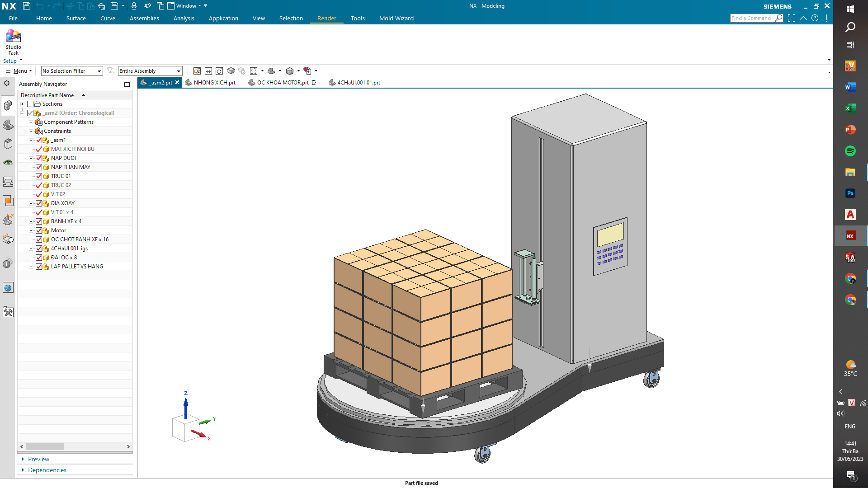Open the Studio Task tool
The image size is (868, 488).
[13, 42]
